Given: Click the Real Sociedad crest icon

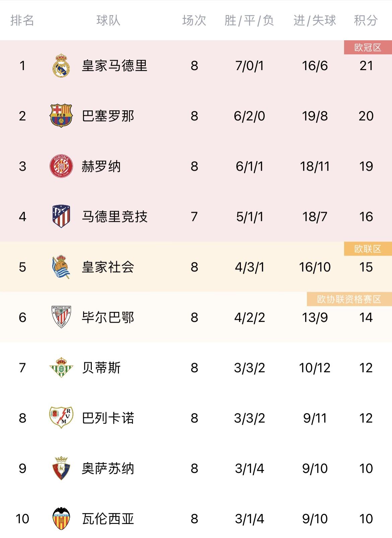Looking at the screenshot, I should pos(61,267).
